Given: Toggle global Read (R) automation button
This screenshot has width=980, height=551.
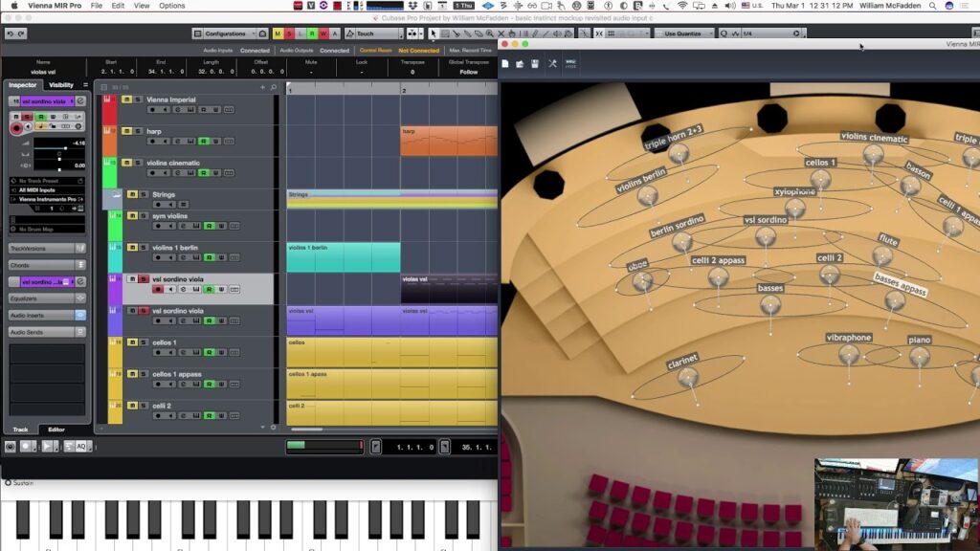Looking at the screenshot, I should click(x=312, y=33).
